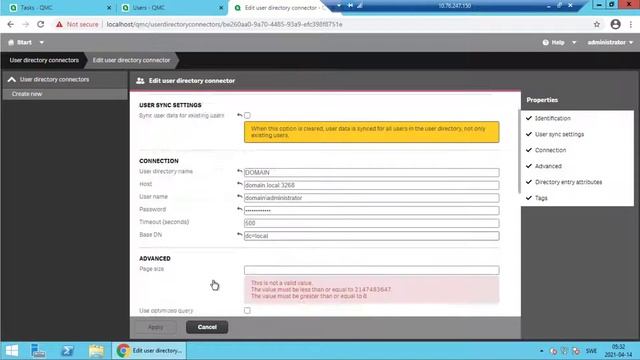Pin the remote session connection bar

coord(350,5)
